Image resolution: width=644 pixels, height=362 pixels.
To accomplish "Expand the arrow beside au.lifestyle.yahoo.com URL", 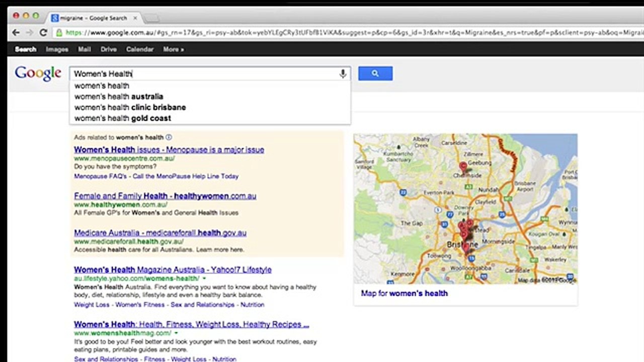I will [204, 279].
